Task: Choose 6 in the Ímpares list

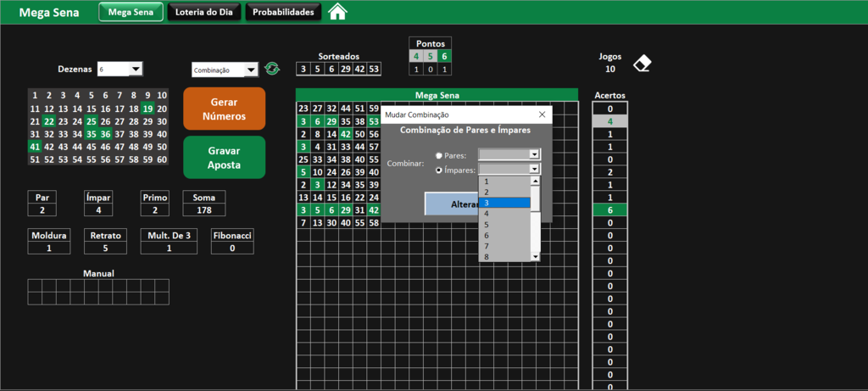Action: tap(504, 235)
